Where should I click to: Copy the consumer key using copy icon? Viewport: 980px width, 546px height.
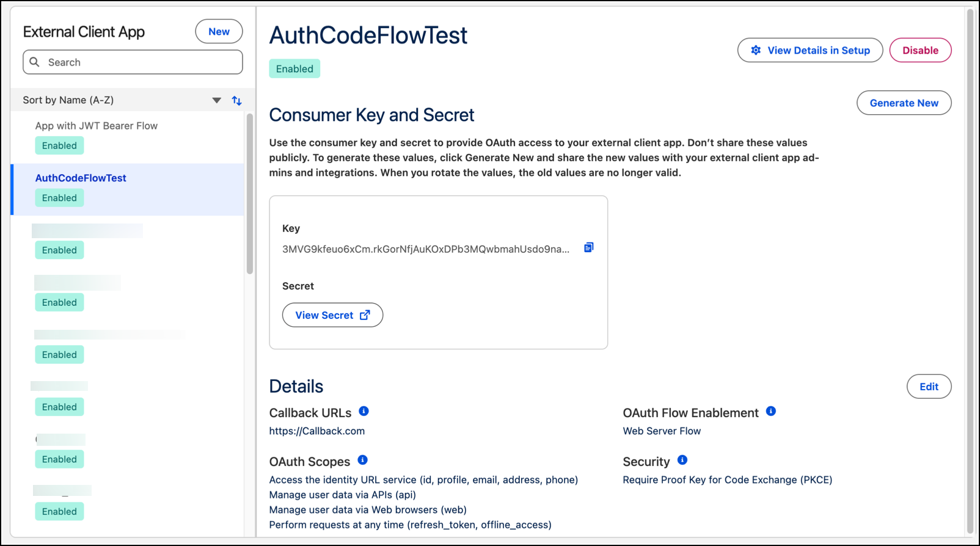click(x=588, y=247)
